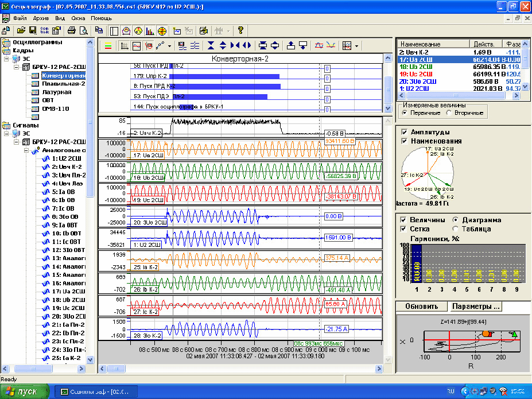Collapse the ЭС node under Кадры

click(x=6, y=59)
